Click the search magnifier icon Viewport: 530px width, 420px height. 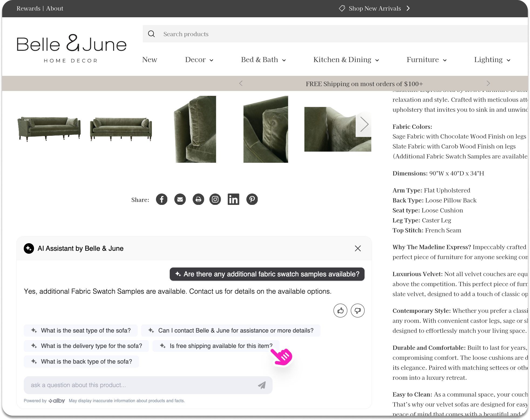click(151, 34)
